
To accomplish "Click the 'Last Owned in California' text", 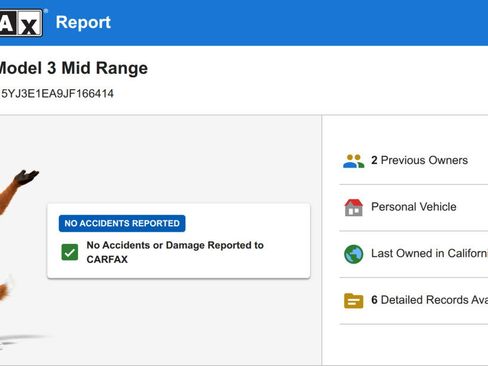I will point(429,253).
